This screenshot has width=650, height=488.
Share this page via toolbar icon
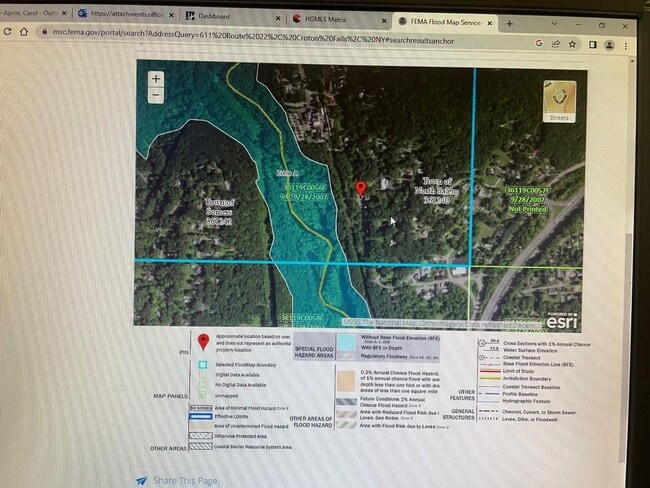[x=556, y=44]
